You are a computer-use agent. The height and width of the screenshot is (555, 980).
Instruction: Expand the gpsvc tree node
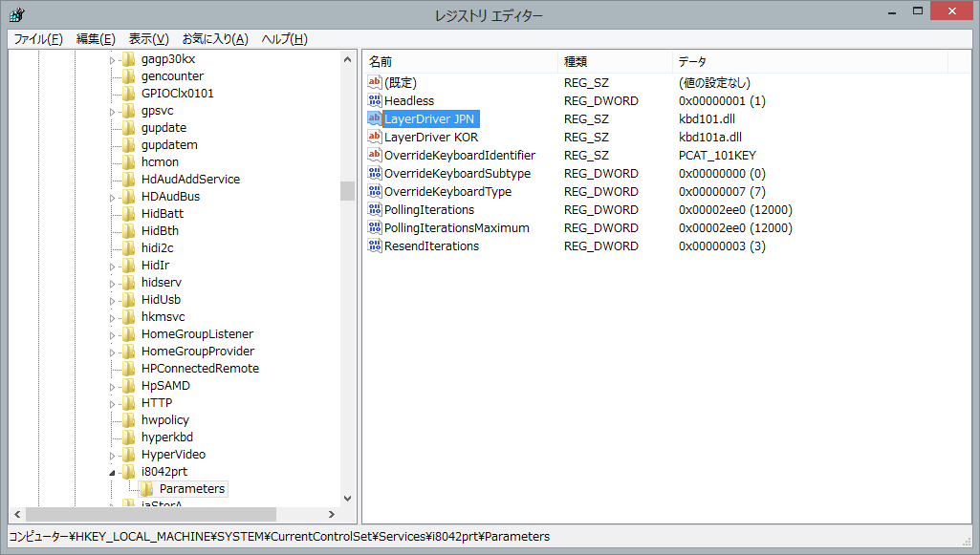coord(112,111)
